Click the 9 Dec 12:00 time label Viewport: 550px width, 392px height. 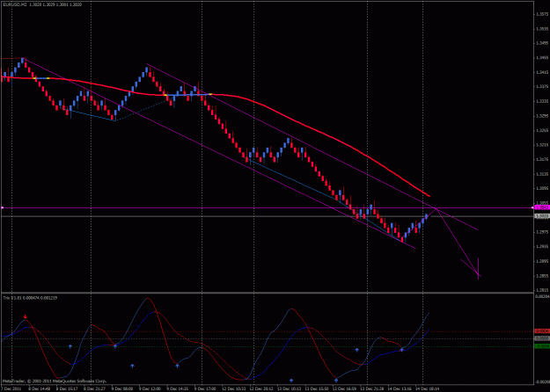(150, 388)
